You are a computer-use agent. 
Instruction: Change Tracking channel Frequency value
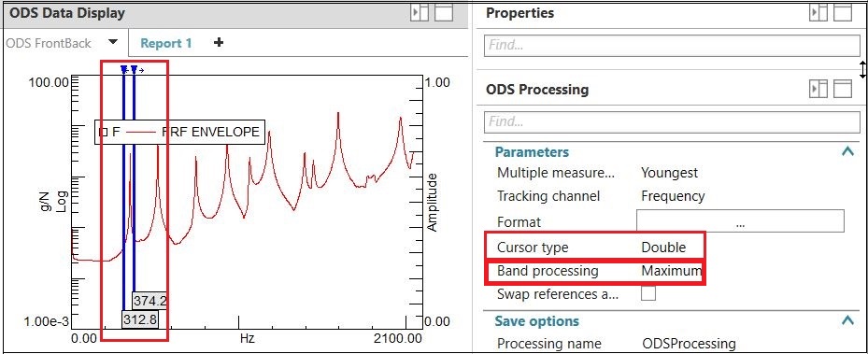[673, 196]
